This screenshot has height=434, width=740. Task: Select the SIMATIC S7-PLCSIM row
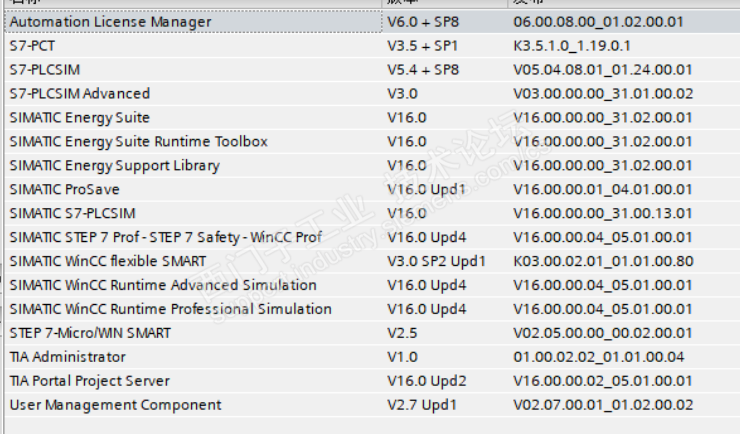coord(72,213)
